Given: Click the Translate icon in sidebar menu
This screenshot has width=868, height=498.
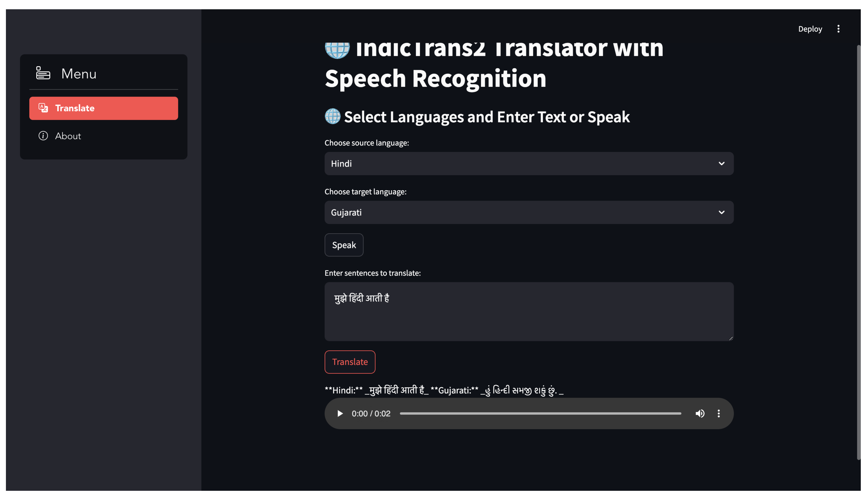Looking at the screenshot, I should pyautogui.click(x=43, y=108).
